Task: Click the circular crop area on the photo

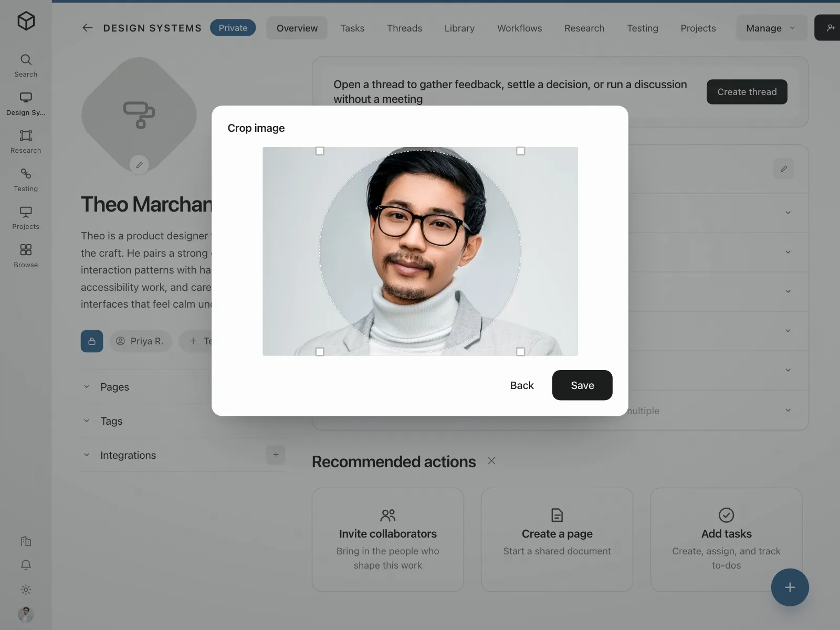Action: click(x=420, y=251)
